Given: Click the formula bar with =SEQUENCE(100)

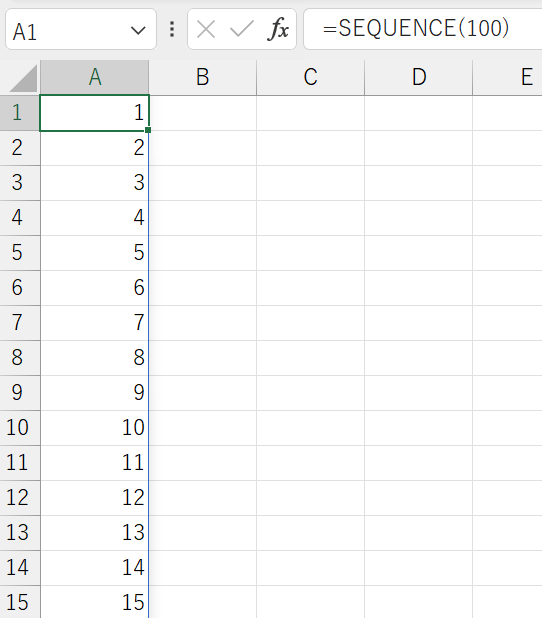Looking at the screenshot, I should pyautogui.click(x=423, y=30).
